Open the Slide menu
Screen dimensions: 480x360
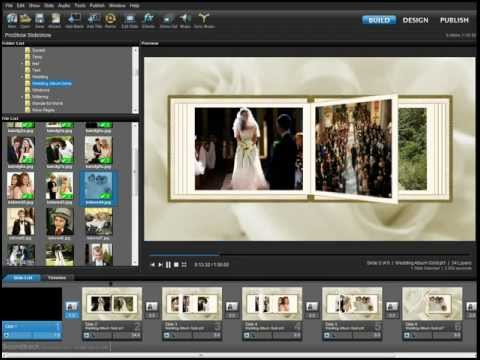[x=49, y=6]
